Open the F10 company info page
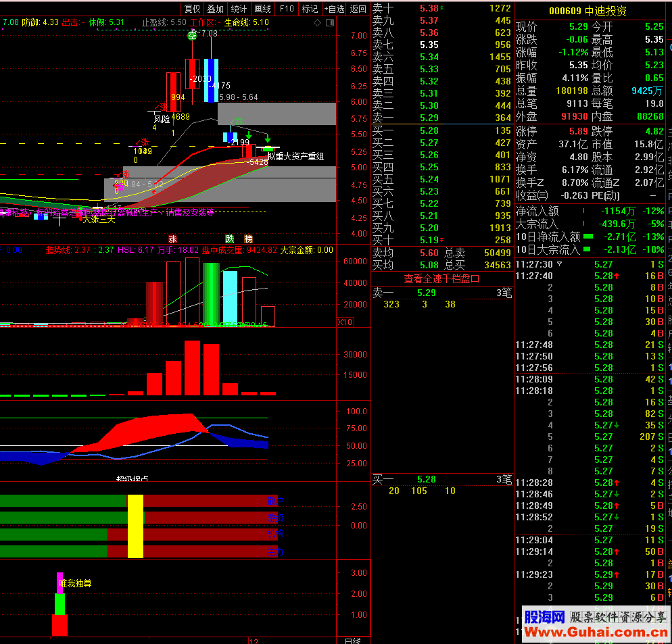Viewport: 672px width, 644px height. pos(287,9)
